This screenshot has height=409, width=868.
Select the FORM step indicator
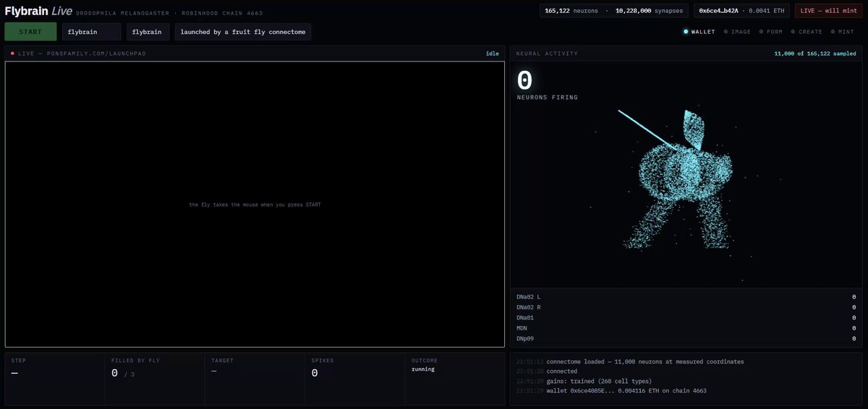tap(770, 32)
